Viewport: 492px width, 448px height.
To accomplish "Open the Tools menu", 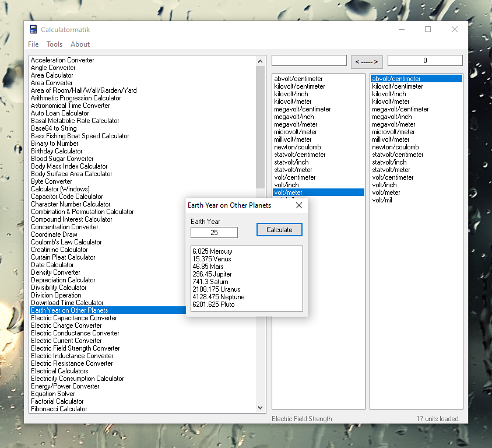I will click(55, 44).
